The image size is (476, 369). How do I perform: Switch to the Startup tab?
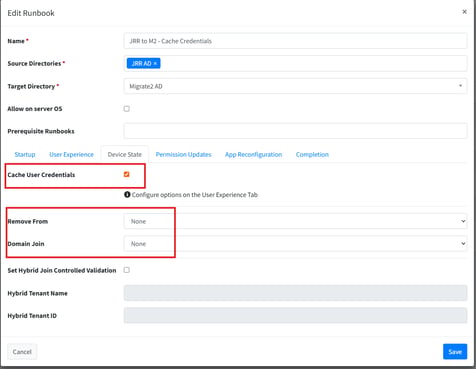25,154
